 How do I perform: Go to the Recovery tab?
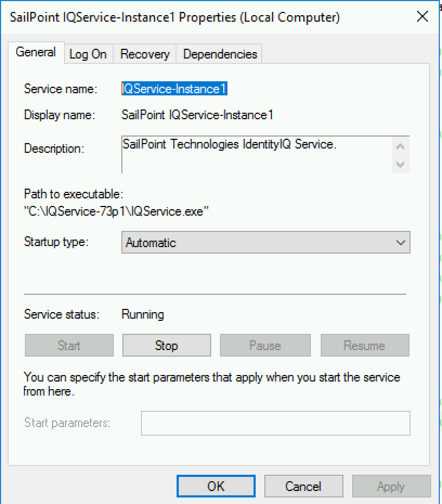click(145, 54)
